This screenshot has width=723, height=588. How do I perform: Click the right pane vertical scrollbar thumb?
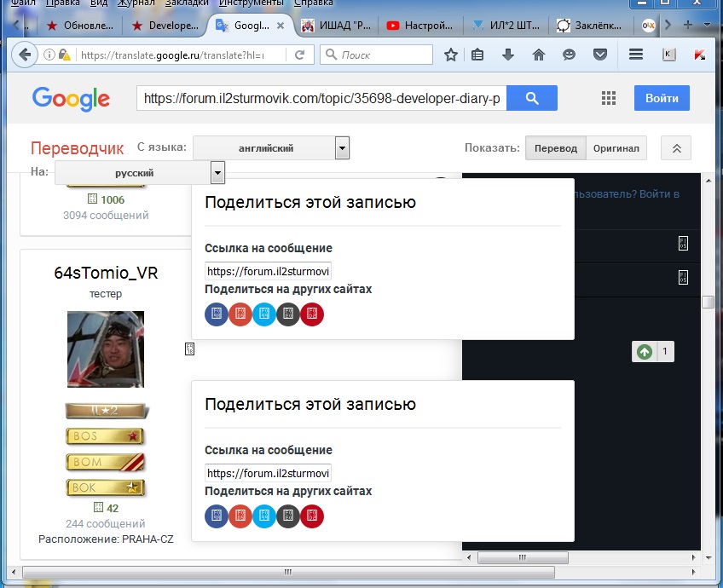(709, 302)
